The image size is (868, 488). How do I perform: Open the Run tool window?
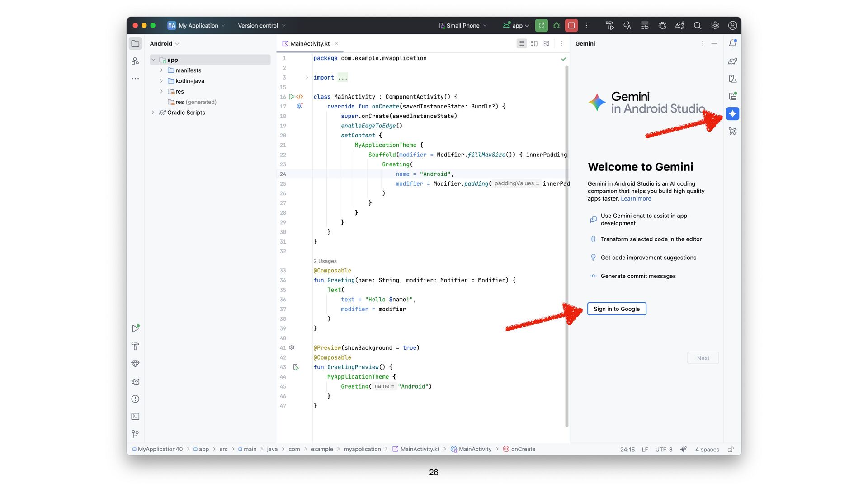135,328
